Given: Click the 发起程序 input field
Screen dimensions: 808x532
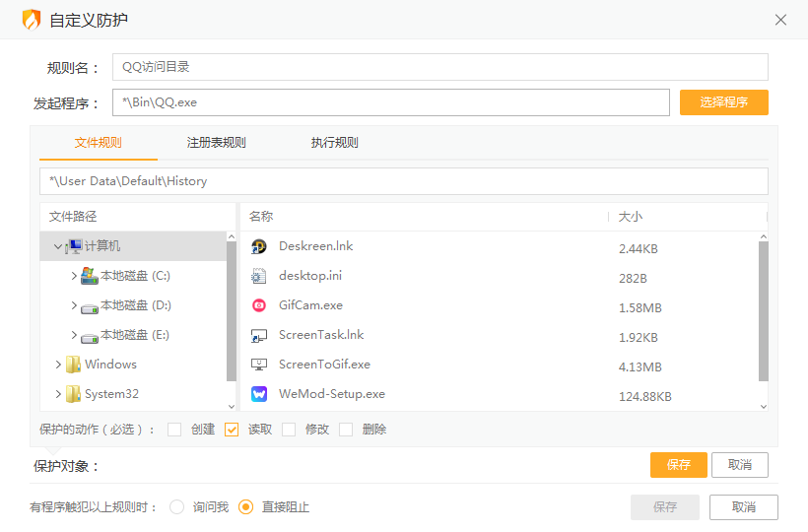Looking at the screenshot, I should 391,102.
